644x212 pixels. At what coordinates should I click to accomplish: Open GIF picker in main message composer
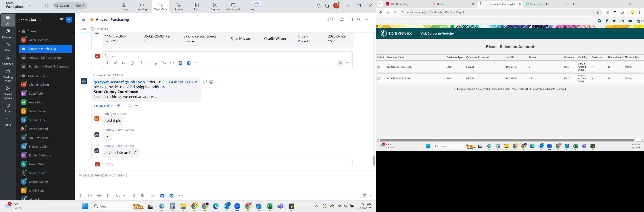coord(100,196)
